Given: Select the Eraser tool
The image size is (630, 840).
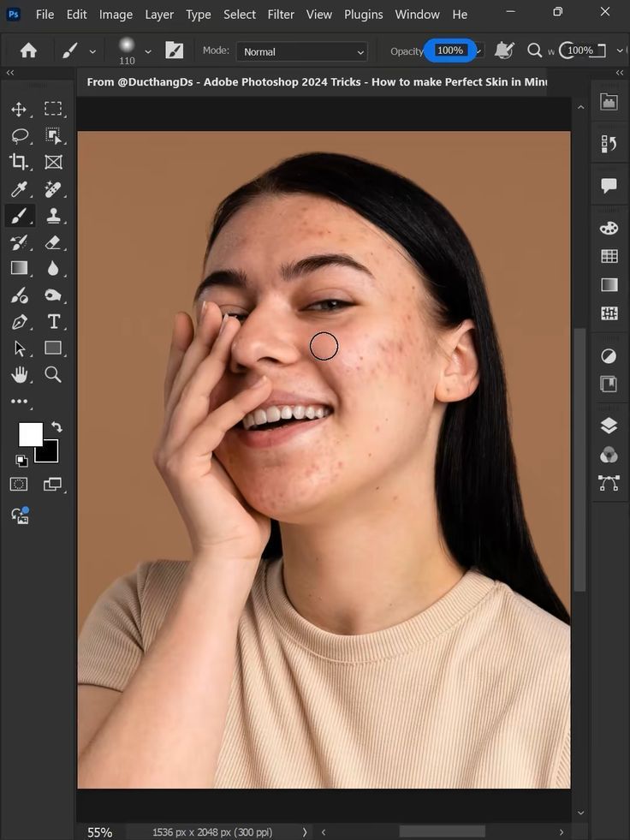Looking at the screenshot, I should click(x=52, y=242).
